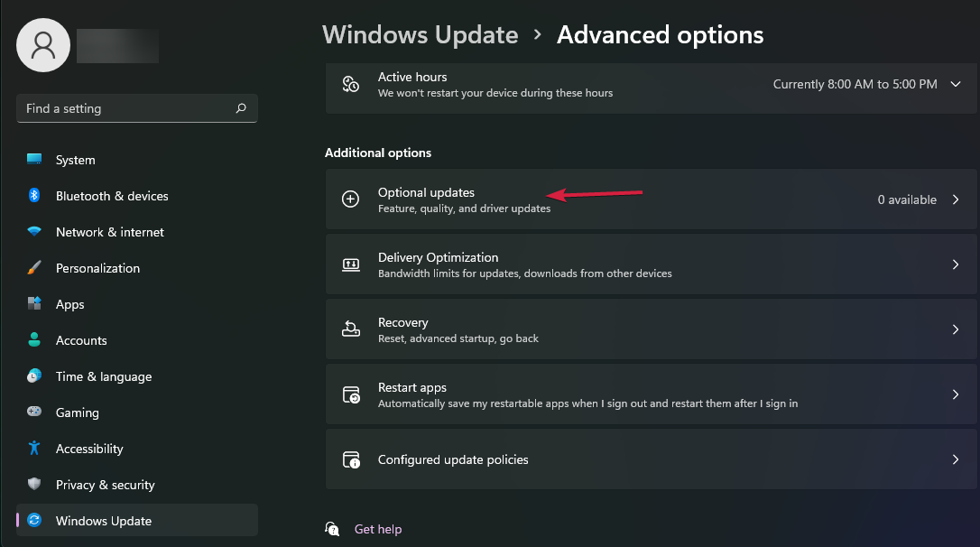Click the Accessibility person icon

[33, 449]
